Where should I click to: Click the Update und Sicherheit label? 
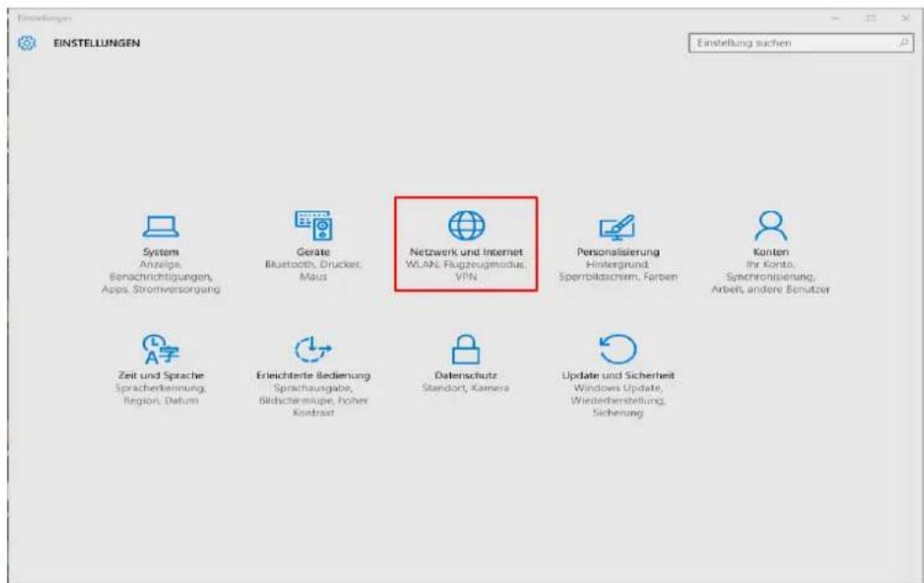tap(617, 375)
